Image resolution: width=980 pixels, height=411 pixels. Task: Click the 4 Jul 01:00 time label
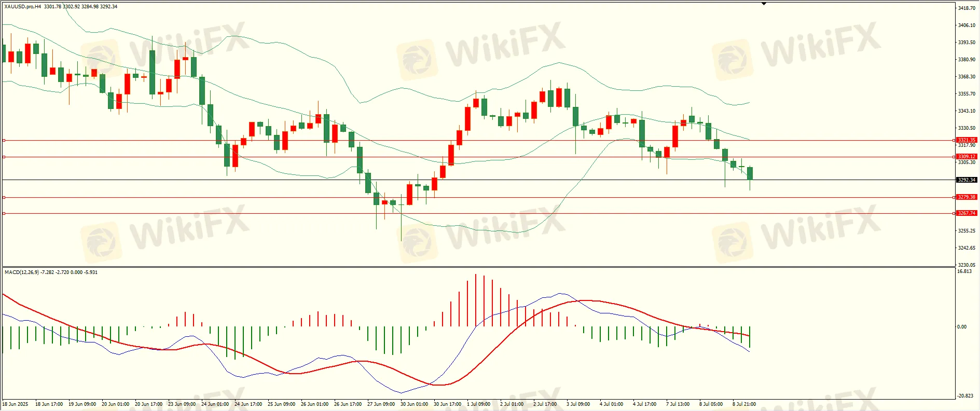click(612, 404)
